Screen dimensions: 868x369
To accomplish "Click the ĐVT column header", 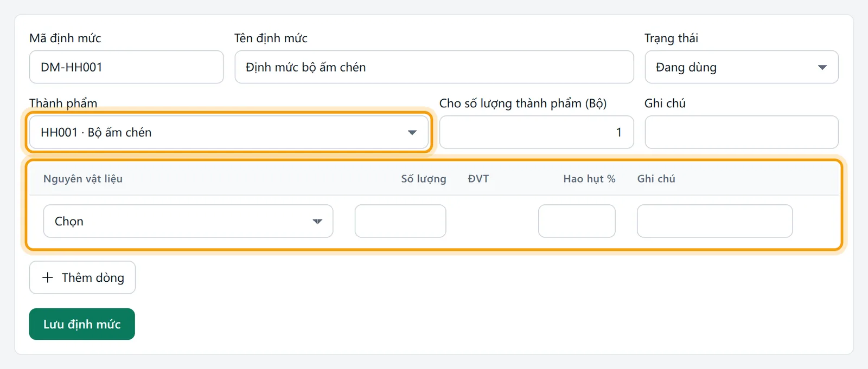I will click(478, 179).
